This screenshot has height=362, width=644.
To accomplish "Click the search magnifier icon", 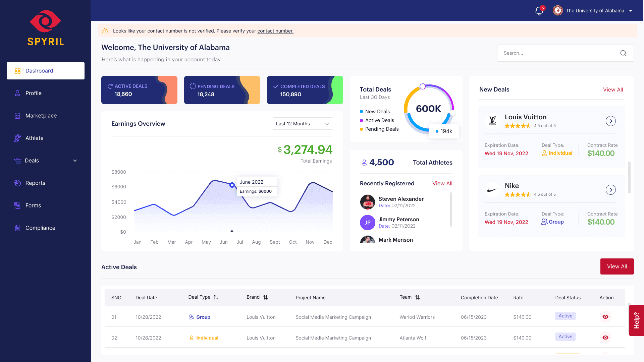I will tap(623, 53).
